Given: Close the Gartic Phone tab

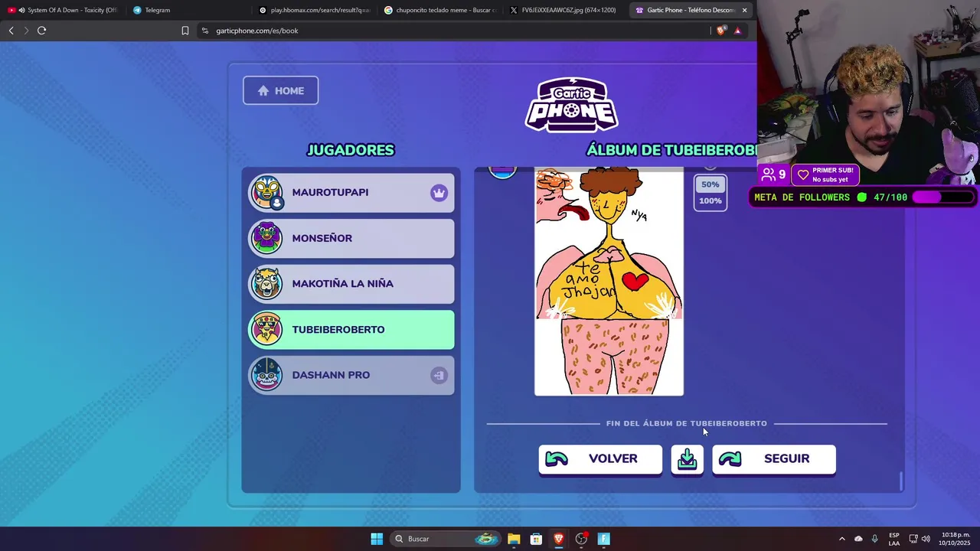Looking at the screenshot, I should coord(744,10).
